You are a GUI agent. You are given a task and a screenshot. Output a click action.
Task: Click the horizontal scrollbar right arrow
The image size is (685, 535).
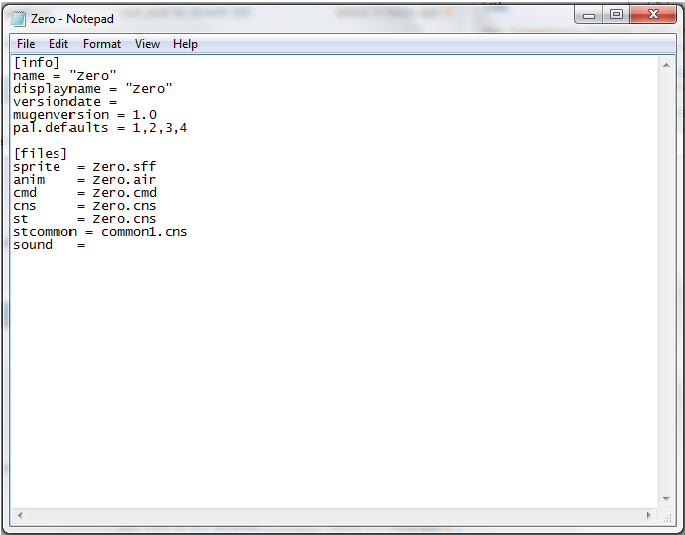(x=649, y=516)
